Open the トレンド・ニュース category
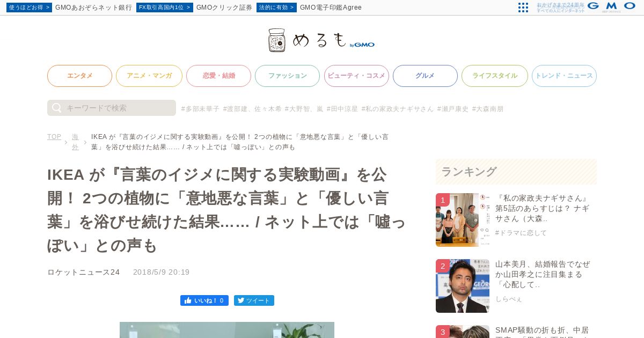Image resolution: width=644 pixels, height=338 pixels. (564, 76)
